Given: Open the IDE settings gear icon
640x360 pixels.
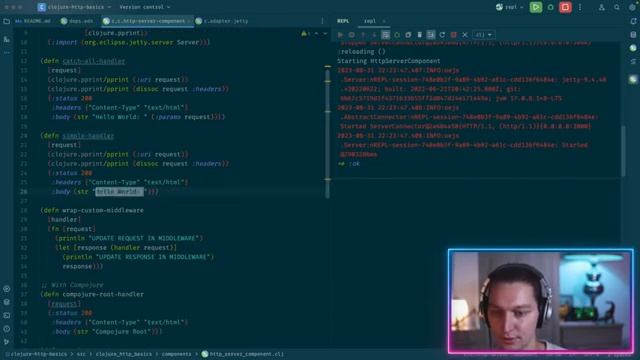Looking at the screenshot, I should tap(632, 7).
